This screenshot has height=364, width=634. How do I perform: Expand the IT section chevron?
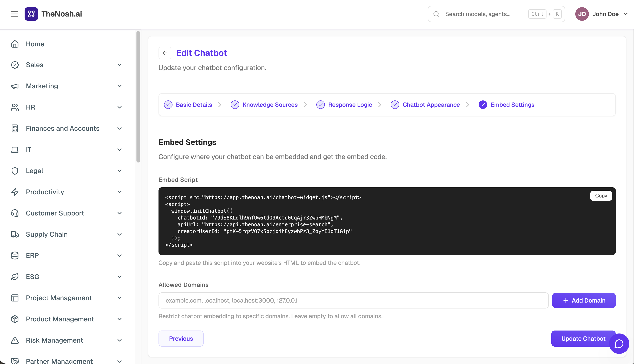(120, 150)
